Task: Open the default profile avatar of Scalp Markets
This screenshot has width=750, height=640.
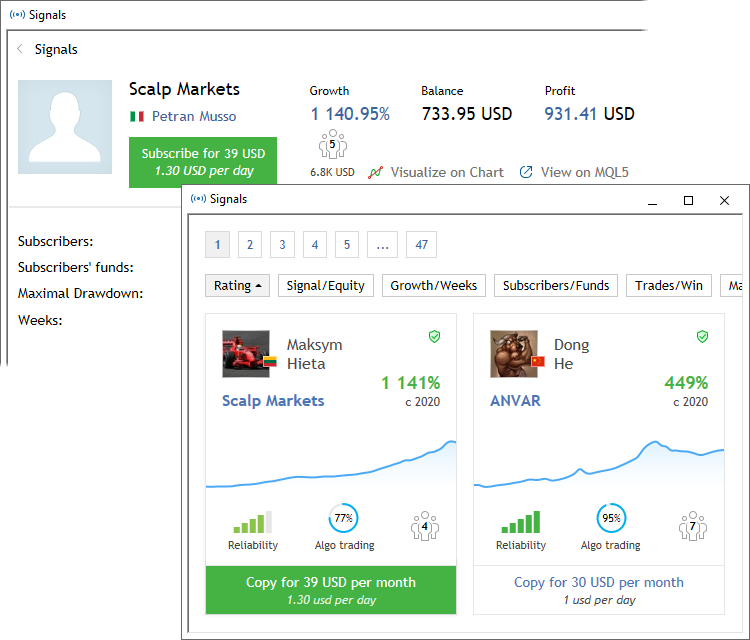Action: click(65, 127)
